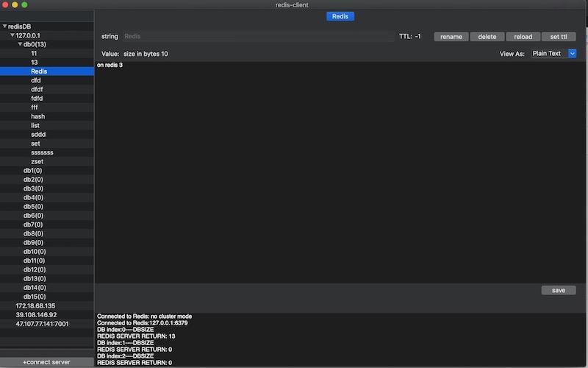
Task: Save the edited value
Action: click(559, 290)
